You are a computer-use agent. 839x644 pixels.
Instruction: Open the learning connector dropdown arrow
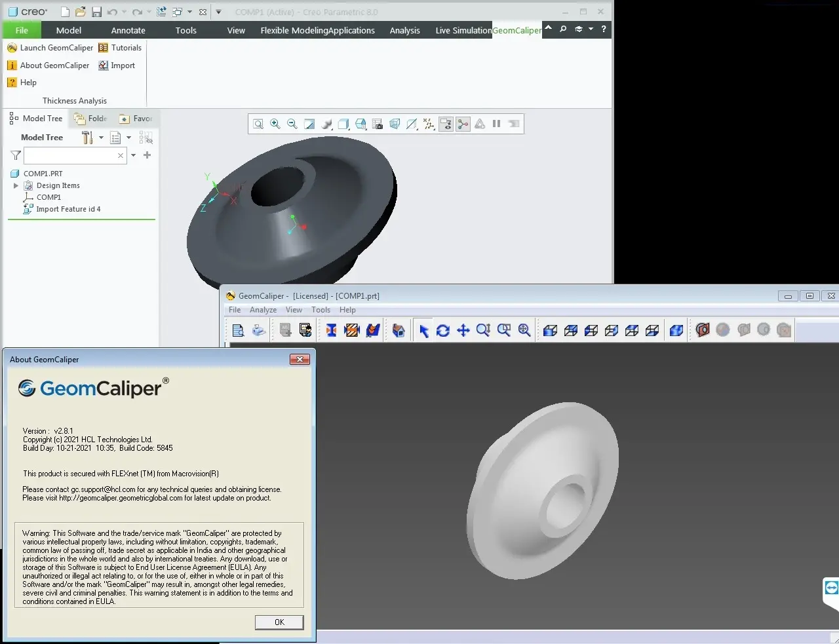(x=591, y=29)
